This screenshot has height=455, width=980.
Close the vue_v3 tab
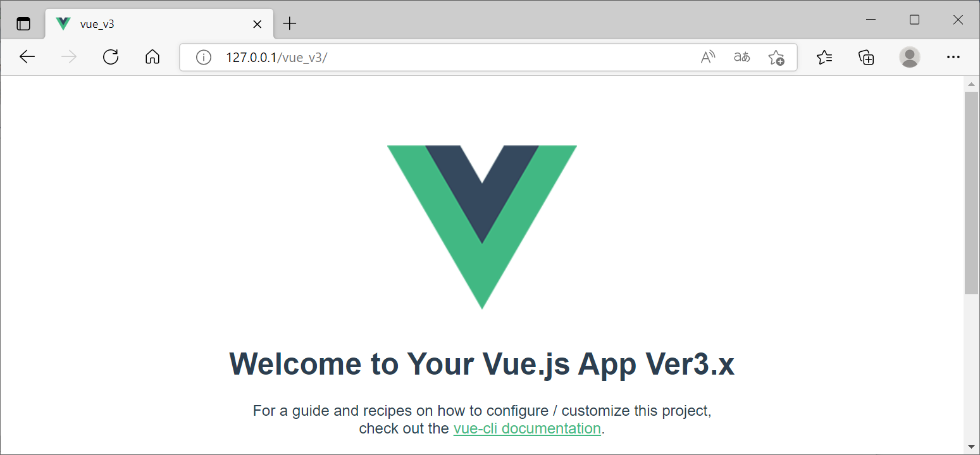tap(257, 23)
